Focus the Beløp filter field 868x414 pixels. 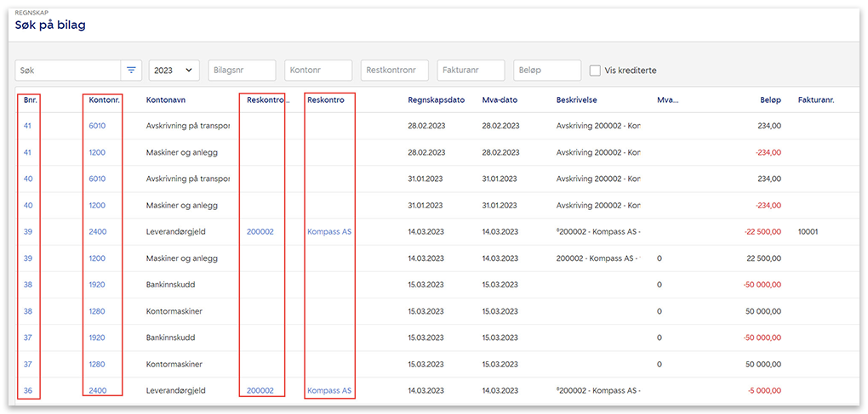pos(547,71)
